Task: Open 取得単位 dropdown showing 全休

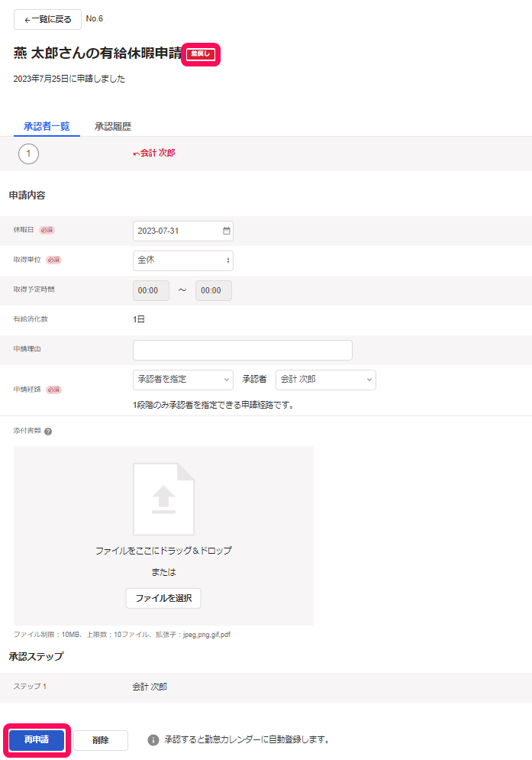Action: coord(183,260)
